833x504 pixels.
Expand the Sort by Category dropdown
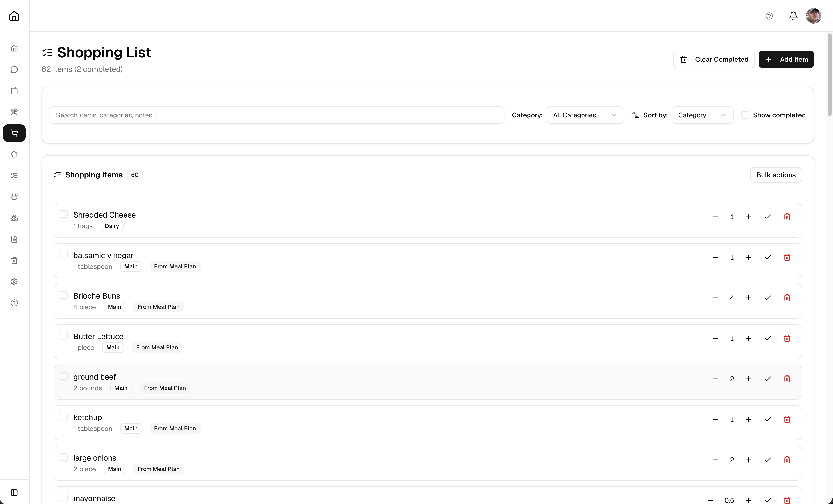[x=702, y=115]
